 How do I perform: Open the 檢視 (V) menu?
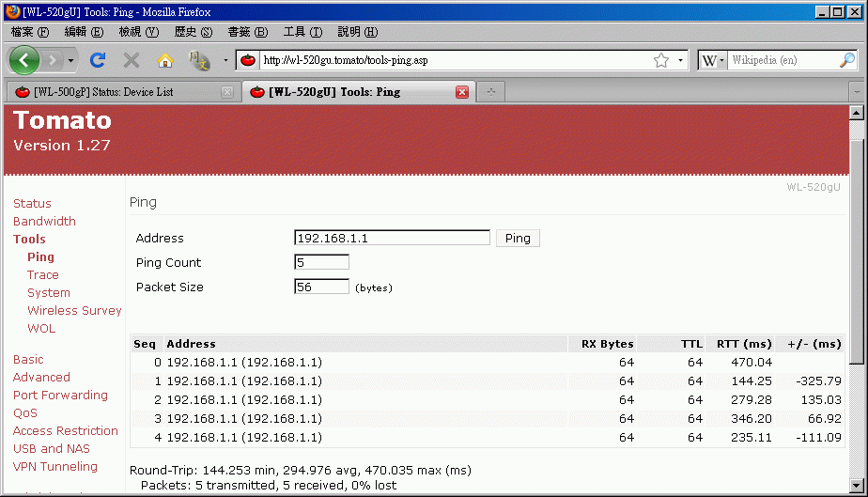(139, 32)
